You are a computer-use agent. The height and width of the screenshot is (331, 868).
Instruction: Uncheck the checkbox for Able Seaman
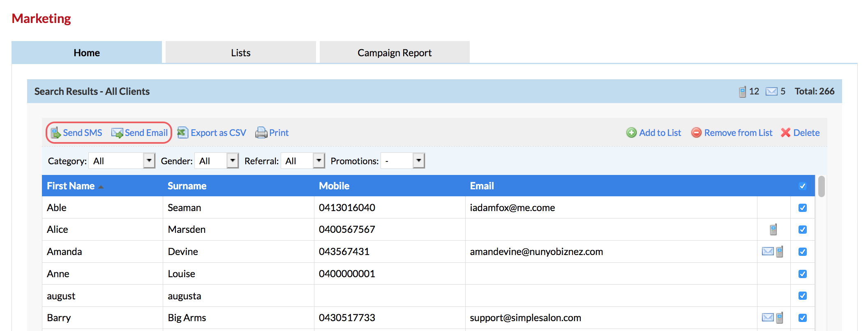click(802, 208)
